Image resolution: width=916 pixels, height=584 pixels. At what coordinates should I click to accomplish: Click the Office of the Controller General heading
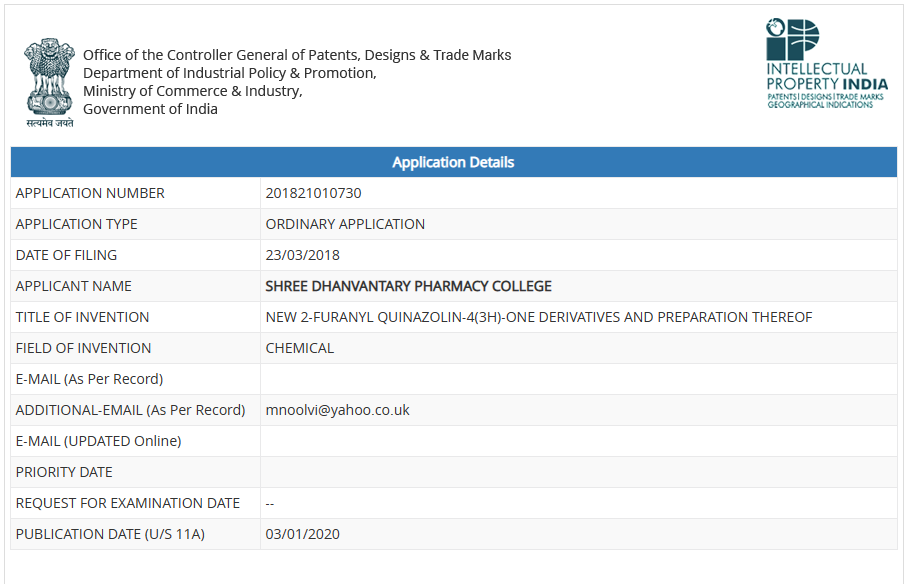pyautogui.click(x=297, y=55)
